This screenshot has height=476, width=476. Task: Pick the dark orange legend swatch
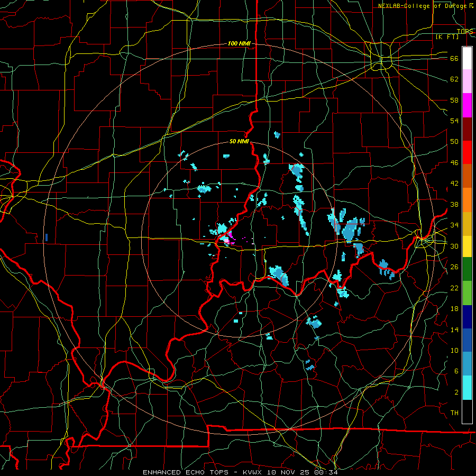pyautogui.click(x=467, y=176)
